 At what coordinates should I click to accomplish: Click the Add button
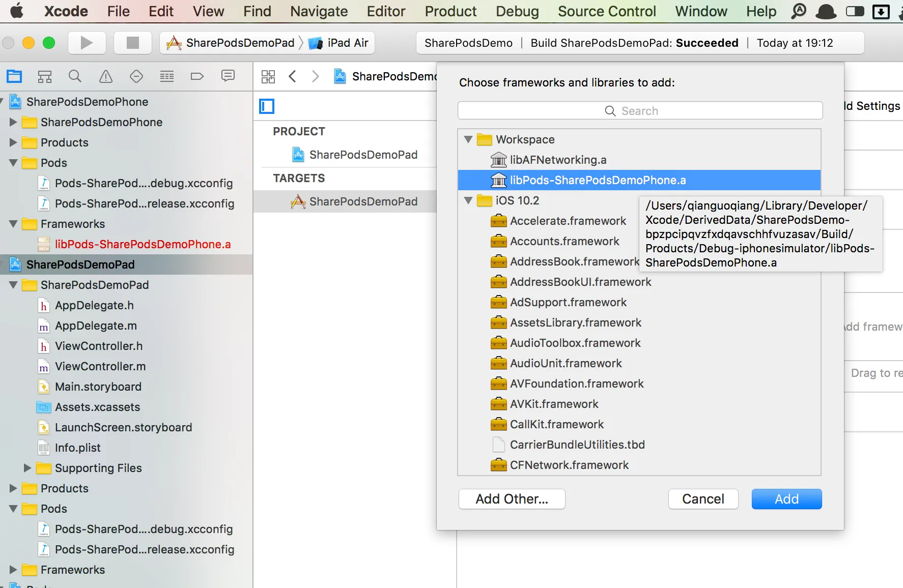pos(786,499)
